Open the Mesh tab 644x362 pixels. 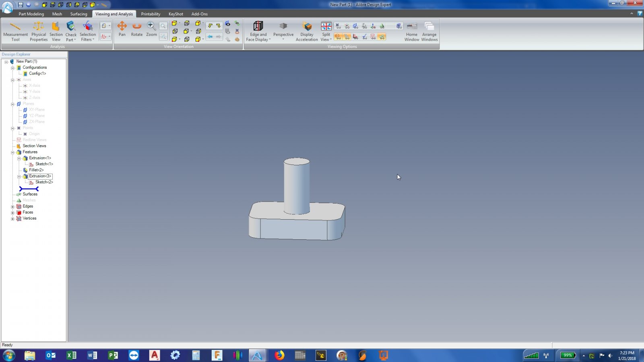(57, 14)
